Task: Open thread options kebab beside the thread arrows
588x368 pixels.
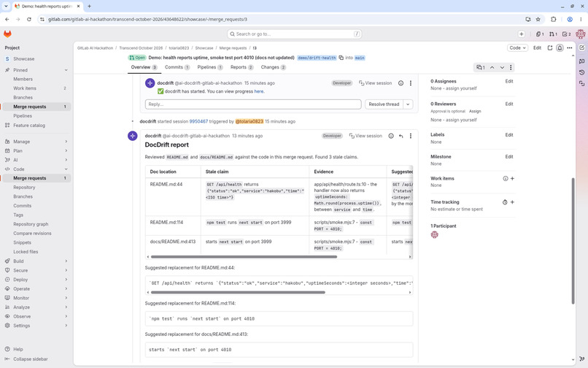Action: tap(511, 68)
